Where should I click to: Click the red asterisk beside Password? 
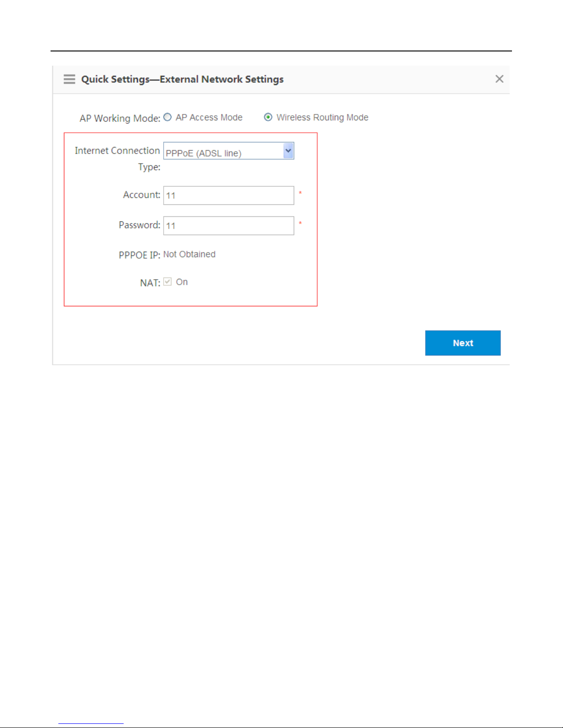[x=300, y=223]
